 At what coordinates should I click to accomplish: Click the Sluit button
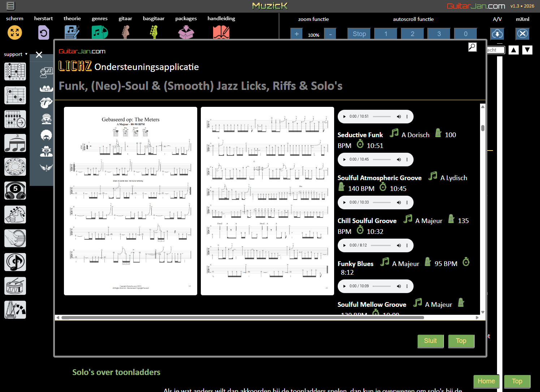point(430,341)
